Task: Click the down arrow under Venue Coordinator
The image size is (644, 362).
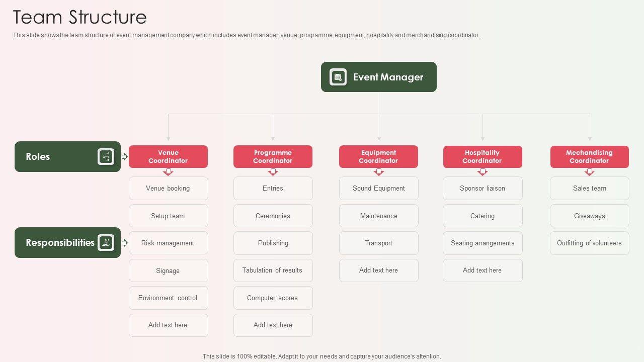Action: [168, 172]
